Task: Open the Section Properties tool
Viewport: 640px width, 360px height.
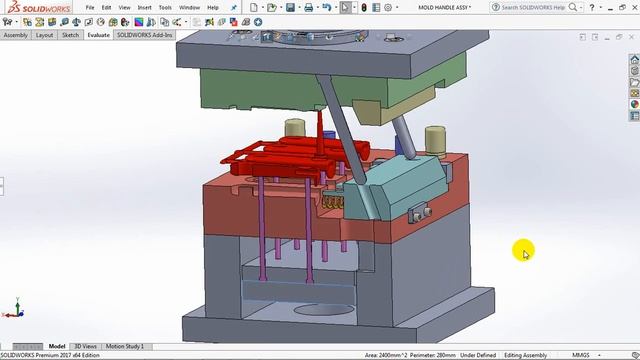Action: [89, 22]
